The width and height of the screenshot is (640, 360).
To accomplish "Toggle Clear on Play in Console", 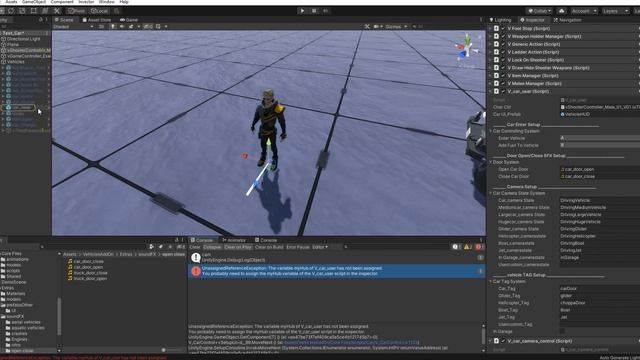I will [x=238, y=247].
